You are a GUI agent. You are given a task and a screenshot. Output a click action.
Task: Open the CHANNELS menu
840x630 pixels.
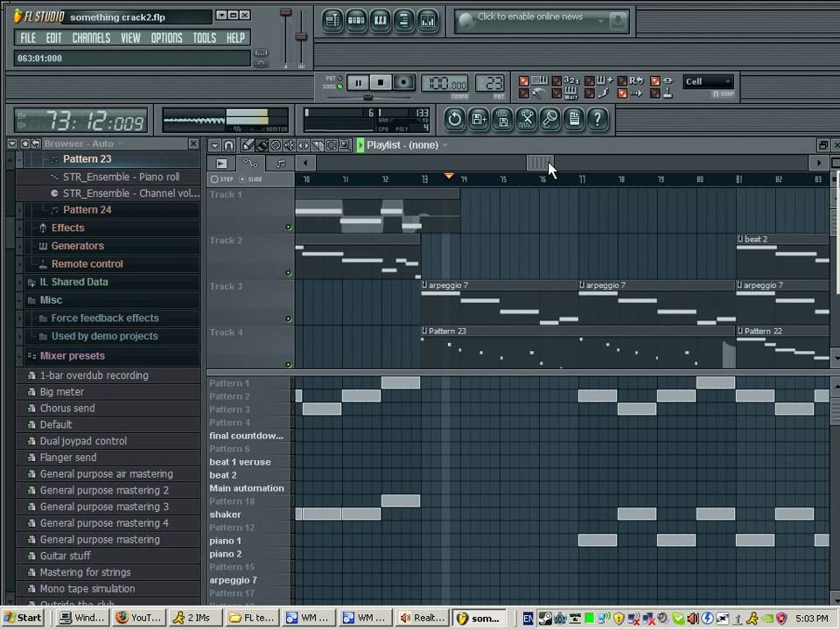click(91, 38)
